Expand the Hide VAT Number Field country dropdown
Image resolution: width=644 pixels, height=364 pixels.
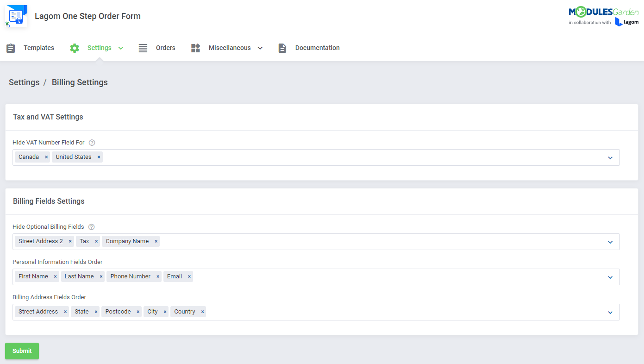point(610,157)
